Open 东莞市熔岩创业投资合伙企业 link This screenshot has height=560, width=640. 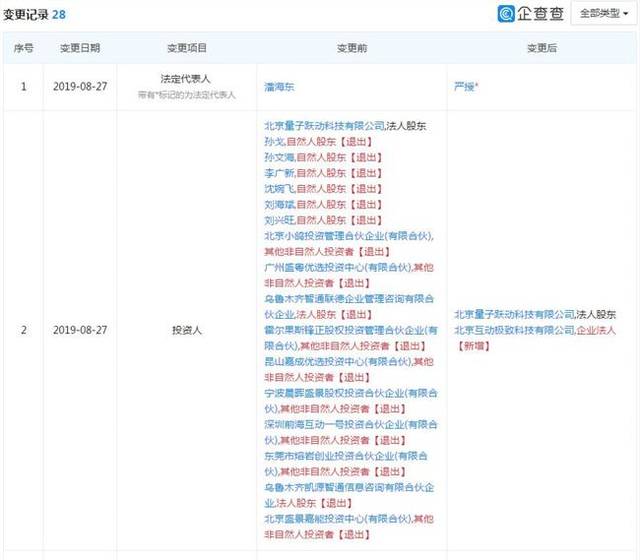click(346, 464)
